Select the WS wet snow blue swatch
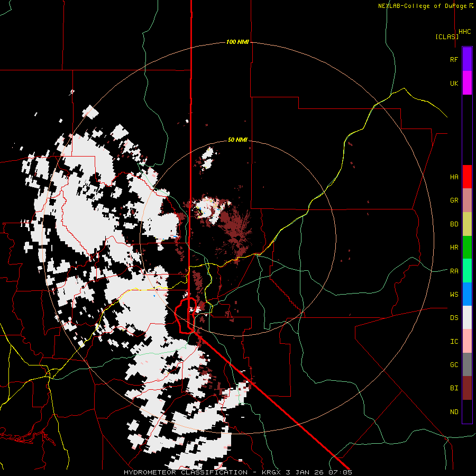This screenshot has width=476, height=476. [467, 294]
